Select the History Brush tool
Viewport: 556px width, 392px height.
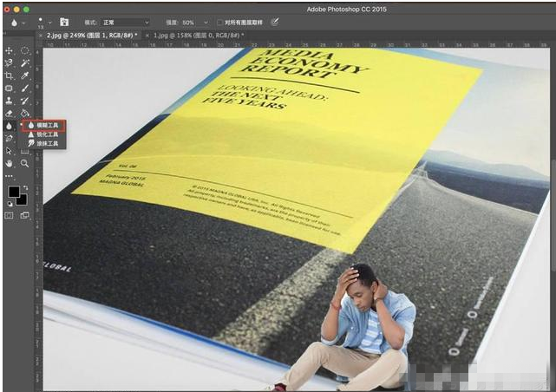(x=24, y=101)
